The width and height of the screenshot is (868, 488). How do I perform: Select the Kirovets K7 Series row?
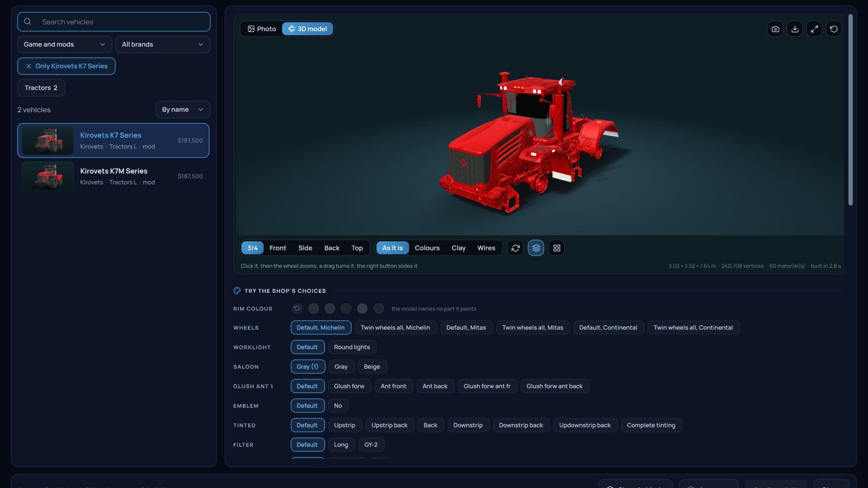click(x=113, y=141)
